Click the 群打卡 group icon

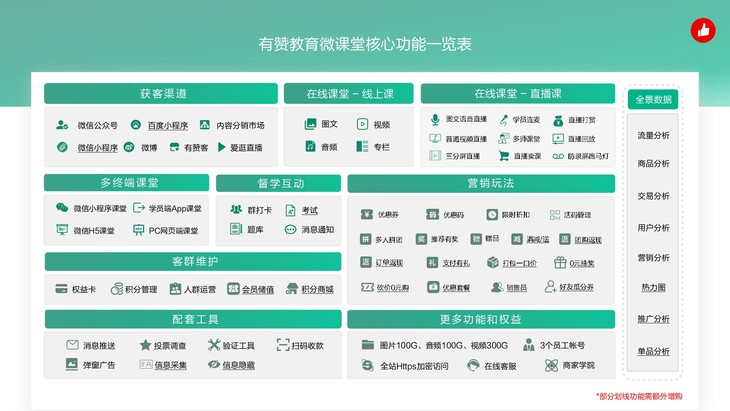pyautogui.click(x=236, y=209)
